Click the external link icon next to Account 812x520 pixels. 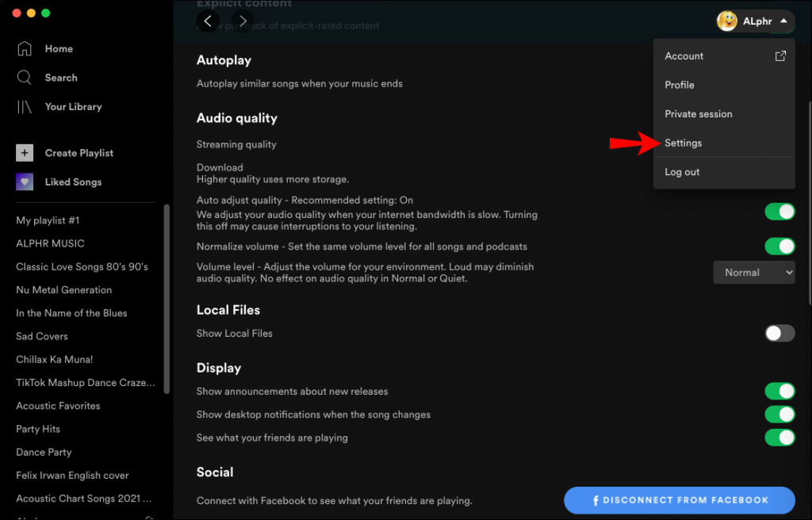780,55
